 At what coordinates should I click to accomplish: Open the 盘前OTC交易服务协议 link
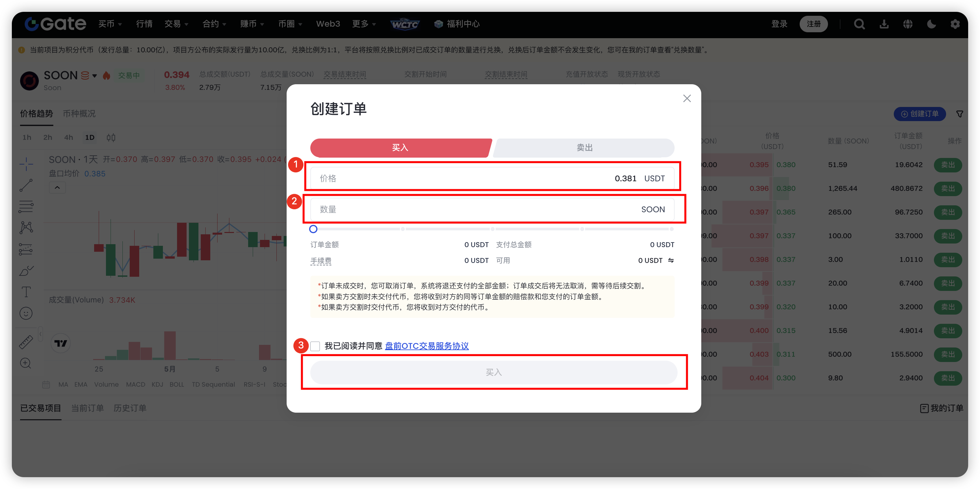point(426,346)
